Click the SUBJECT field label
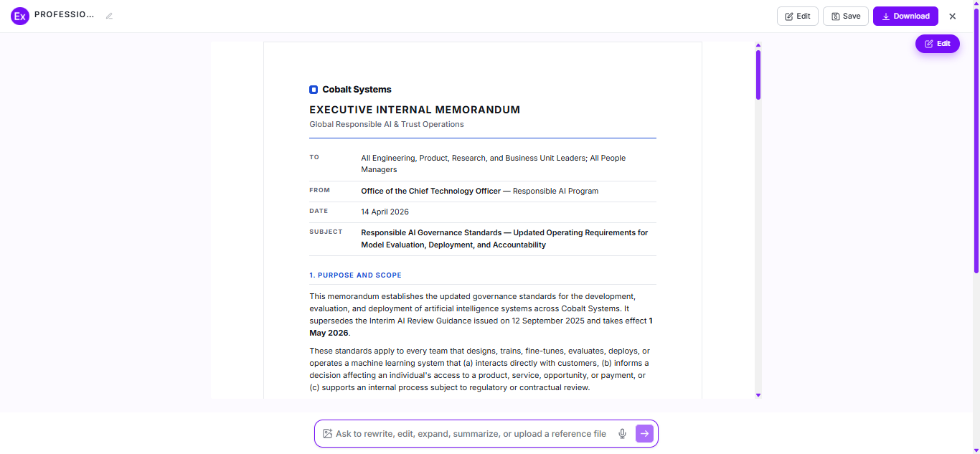Viewport: 980px width, 454px height. pyautogui.click(x=326, y=232)
